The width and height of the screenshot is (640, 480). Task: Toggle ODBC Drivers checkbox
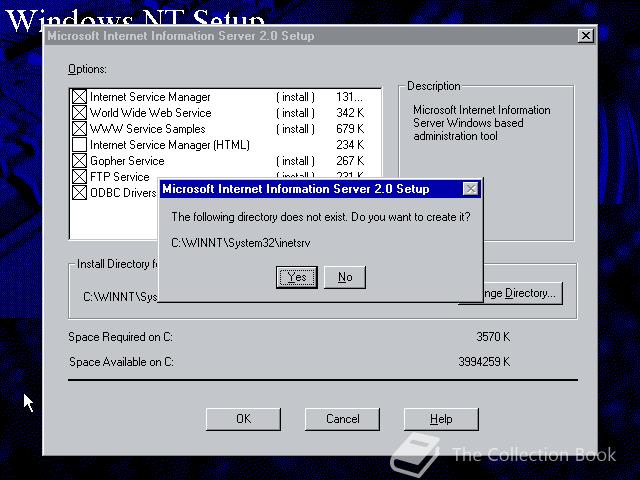point(79,192)
